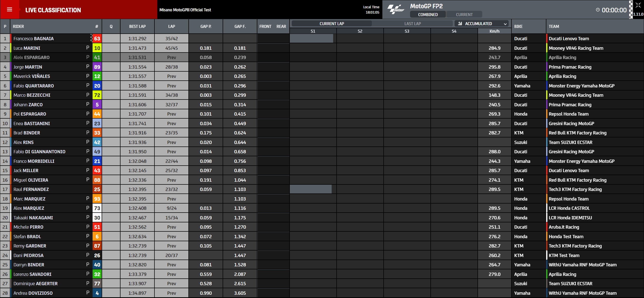Switch to the COMBINED view
The width and height of the screenshot is (644, 298).
point(428,15)
